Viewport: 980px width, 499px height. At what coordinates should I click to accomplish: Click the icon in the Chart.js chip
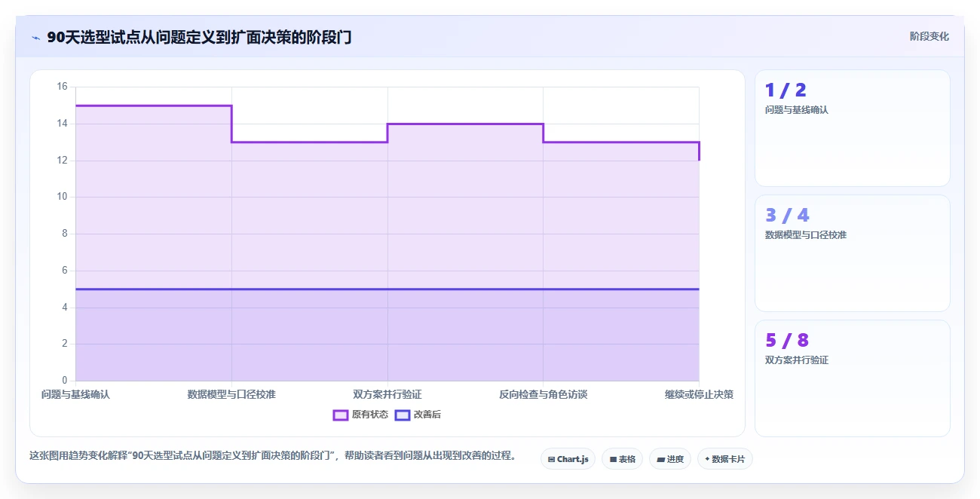(551, 459)
